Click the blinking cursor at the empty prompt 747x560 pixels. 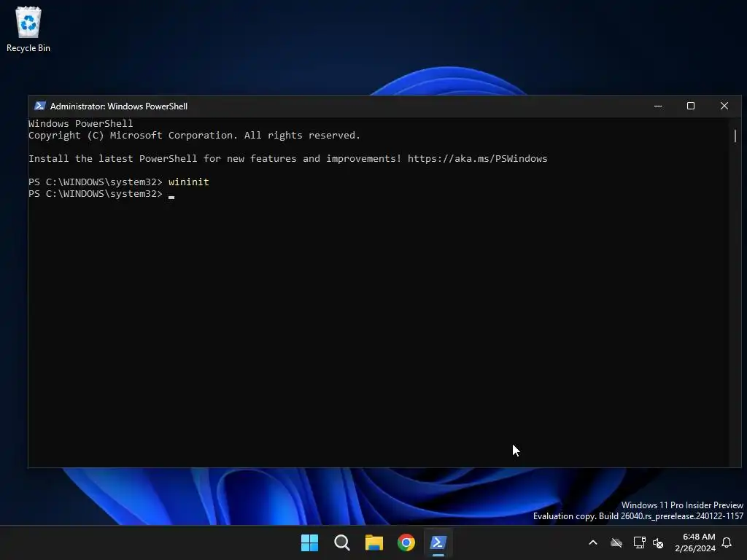click(x=171, y=196)
